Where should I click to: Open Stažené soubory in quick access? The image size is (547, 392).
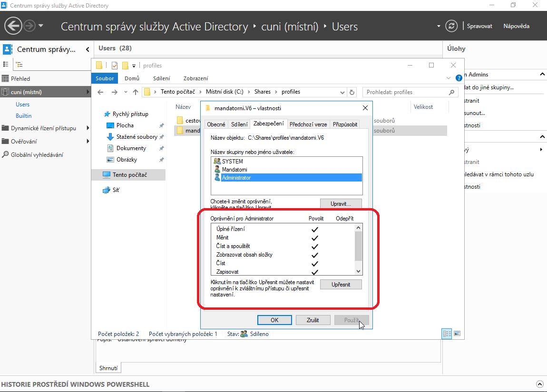[137, 137]
